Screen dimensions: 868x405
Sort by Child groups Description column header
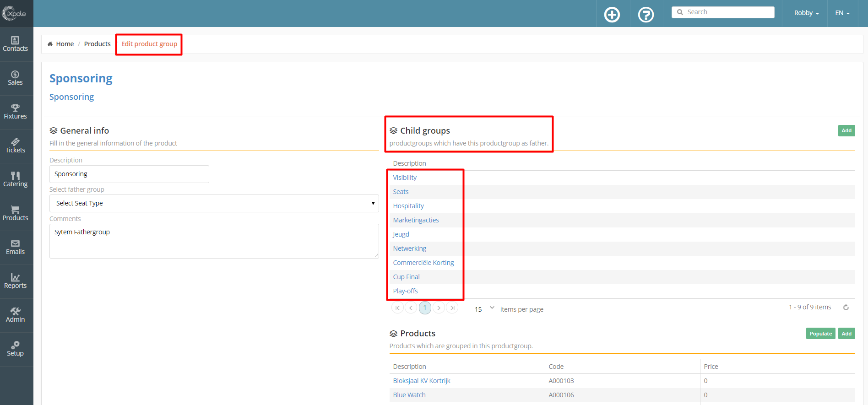pos(409,163)
